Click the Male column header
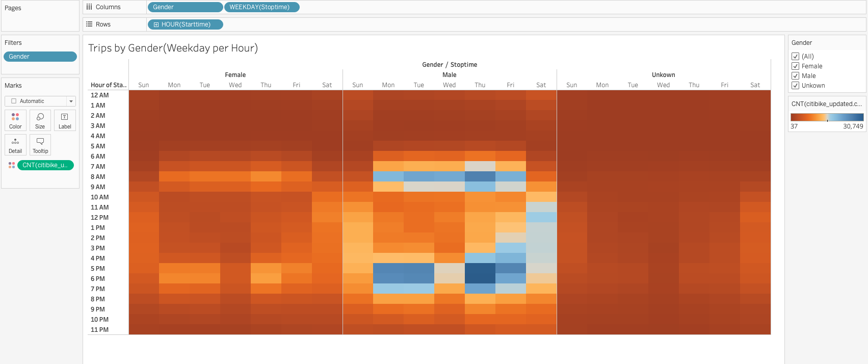 click(450, 75)
